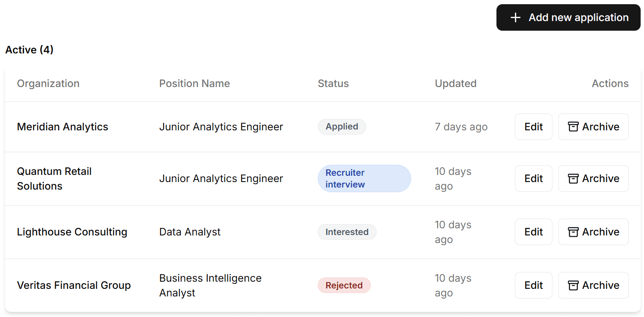Select the Interested status badge

coord(347,232)
